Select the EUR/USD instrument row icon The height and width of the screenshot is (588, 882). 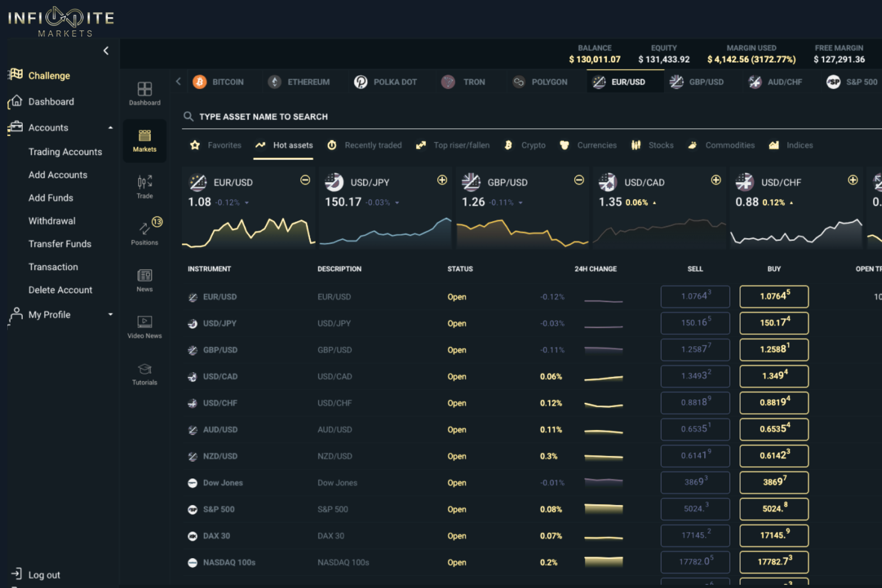coord(193,297)
